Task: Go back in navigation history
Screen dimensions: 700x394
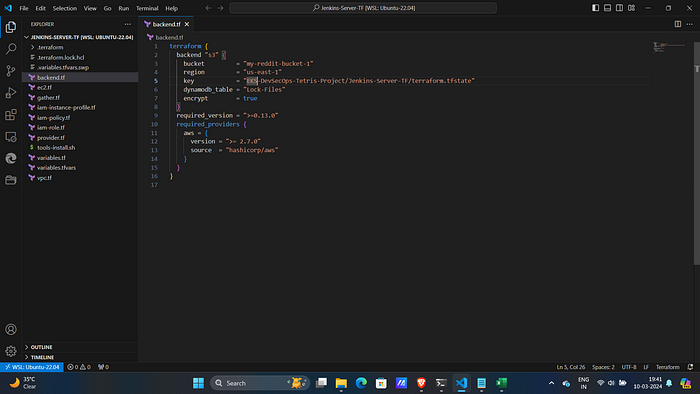Action: [x=208, y=8]
